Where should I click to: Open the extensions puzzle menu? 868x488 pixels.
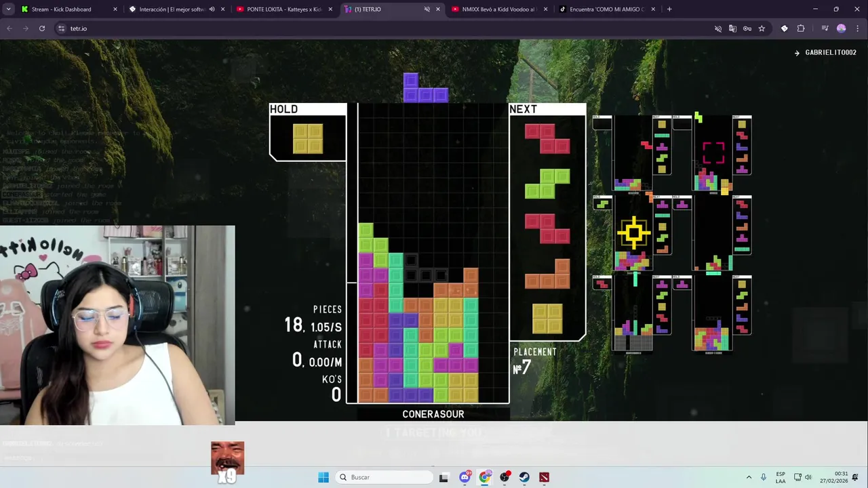click(801, 28)
